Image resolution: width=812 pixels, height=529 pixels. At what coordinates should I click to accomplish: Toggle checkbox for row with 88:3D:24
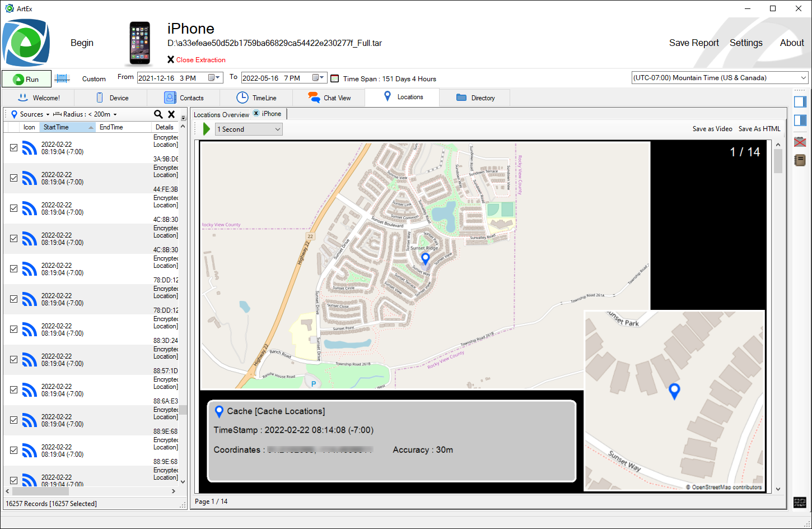(x=13, y=329)
